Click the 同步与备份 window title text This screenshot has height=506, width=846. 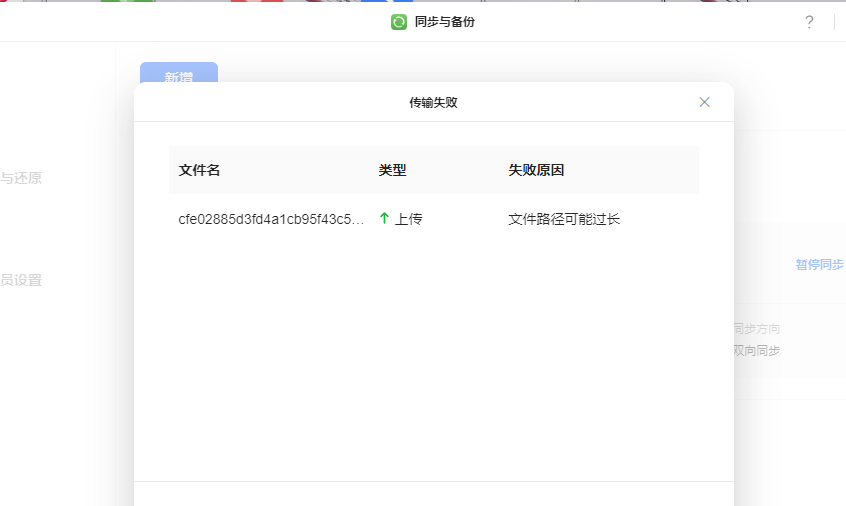click(x=444, y=22)
